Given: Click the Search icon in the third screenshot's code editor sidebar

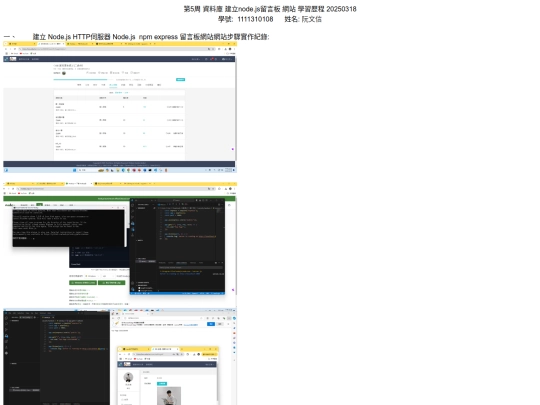Looking at the screenshot, I should (x=7, y=324).
